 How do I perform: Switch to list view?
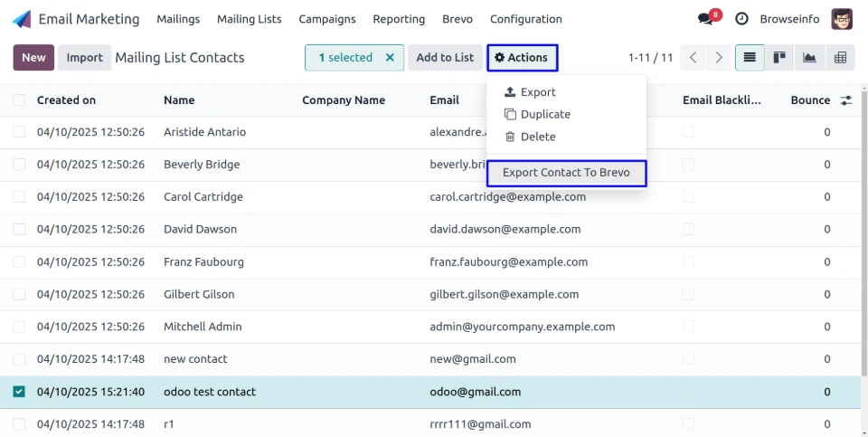(x=749, y=58)
